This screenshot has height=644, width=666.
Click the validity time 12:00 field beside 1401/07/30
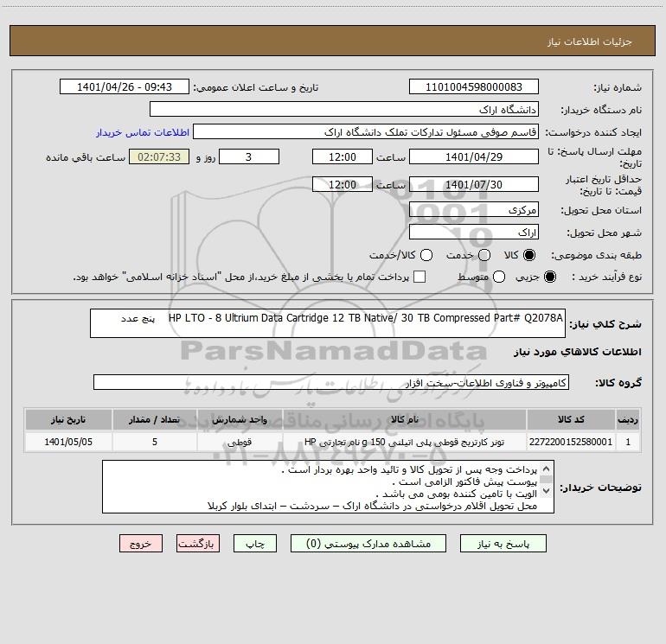click(x=343, y=184)
